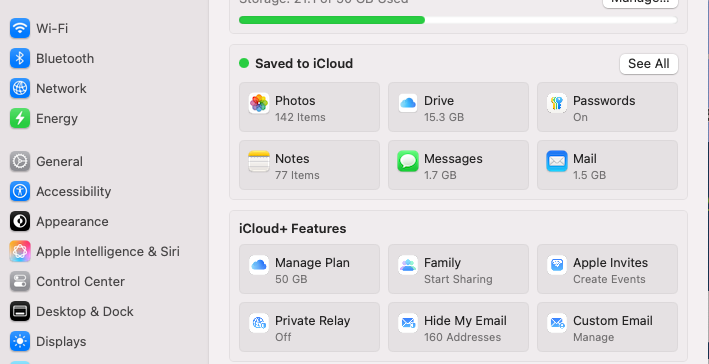The image size is (709, 364).
Task: Click the green iCloud storage bar
Action: 331,20
